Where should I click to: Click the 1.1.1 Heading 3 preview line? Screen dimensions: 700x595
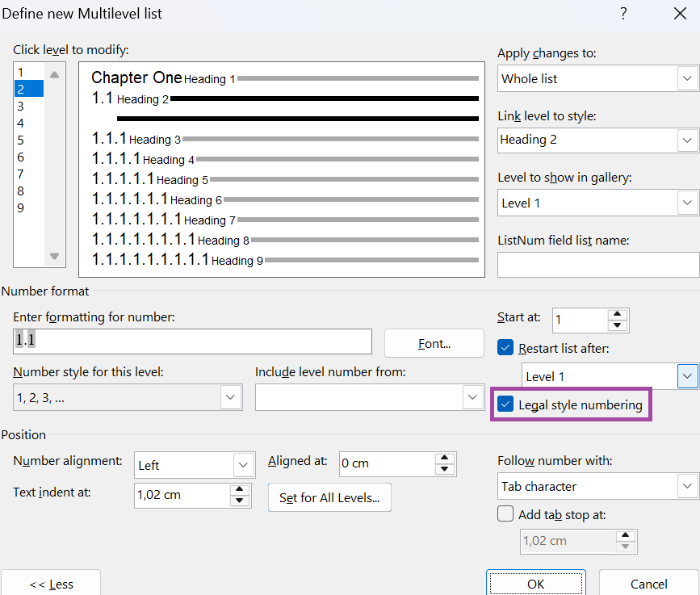tap(285, 139)
